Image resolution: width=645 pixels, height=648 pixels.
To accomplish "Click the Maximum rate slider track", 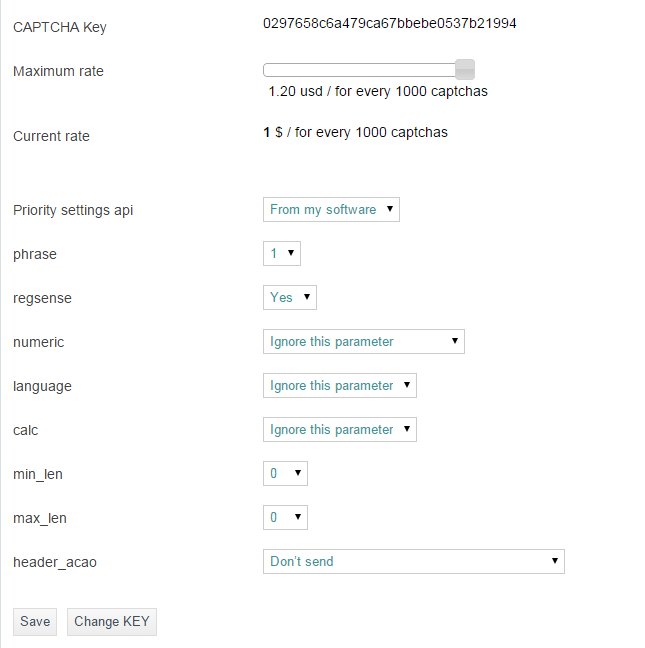I will [x=360, y=70].
